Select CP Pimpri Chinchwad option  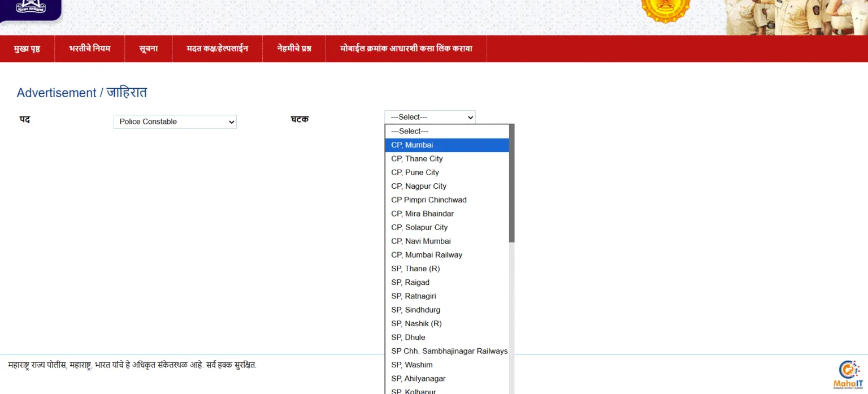coord(446,200)
